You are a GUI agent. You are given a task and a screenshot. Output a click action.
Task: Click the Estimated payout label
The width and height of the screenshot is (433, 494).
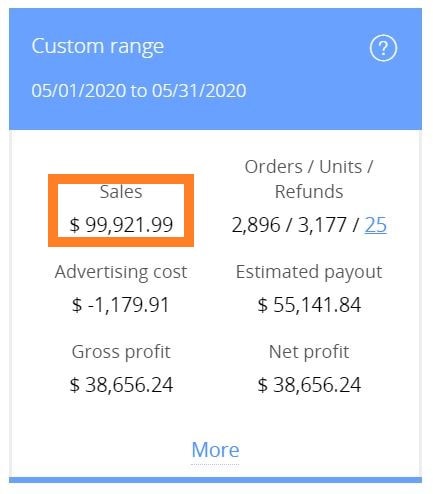[309, 272]
